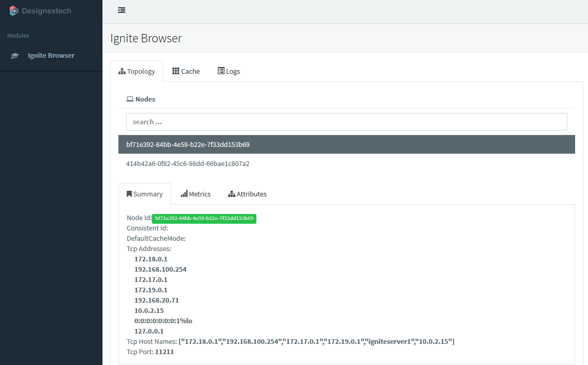Select node bf71e392-84bb-4e59-b22e-7f33dd153b69 in list
This screenshot has width=588, height=365.
pyautogui.click(x=347, y=144)
